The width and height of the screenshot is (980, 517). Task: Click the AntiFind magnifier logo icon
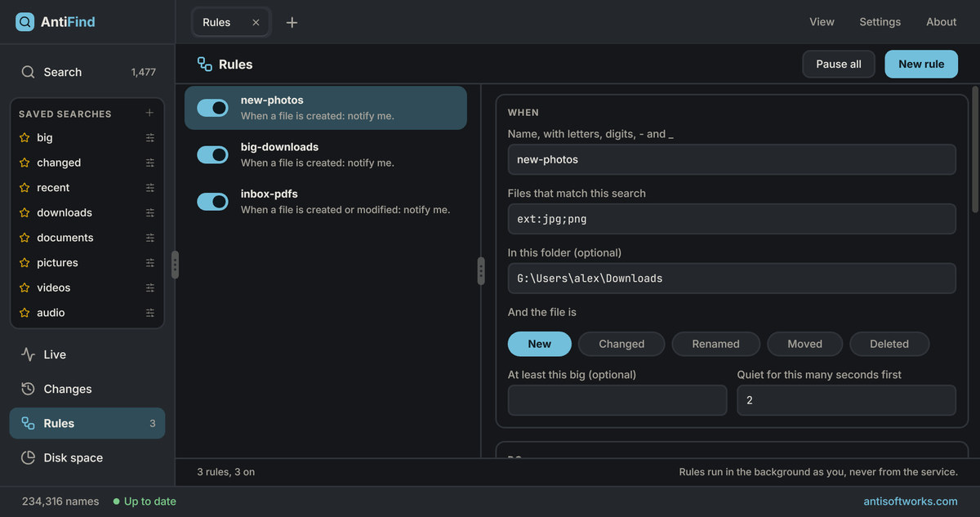point(25,22)
